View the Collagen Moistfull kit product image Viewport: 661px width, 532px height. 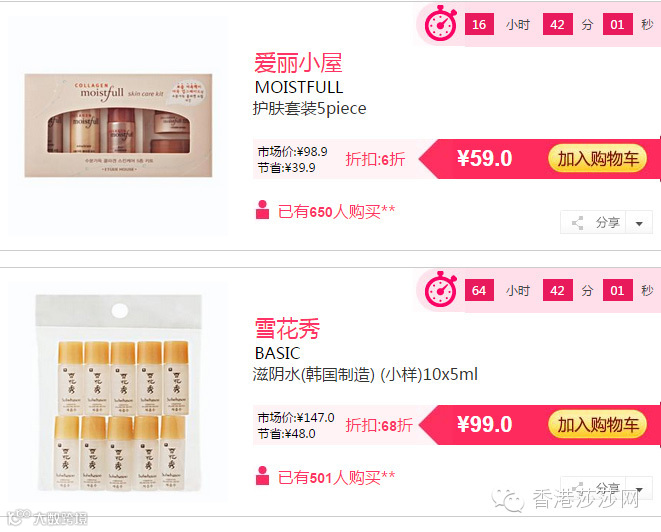[x=118, y=126]
